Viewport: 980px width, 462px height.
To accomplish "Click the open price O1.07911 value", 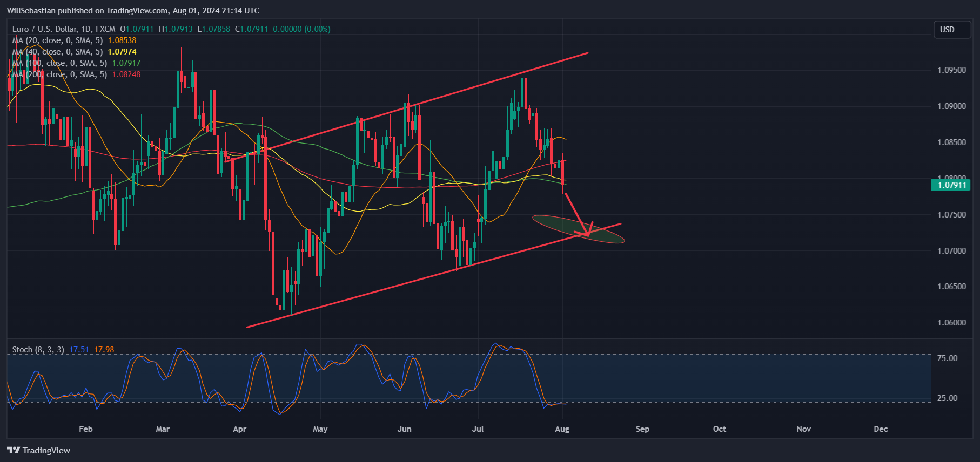I will pyautogui.click(x=137, y=29).
